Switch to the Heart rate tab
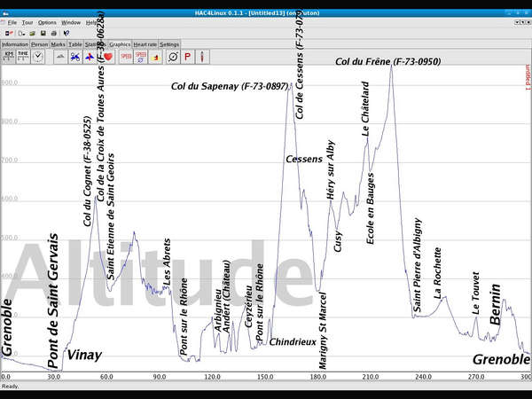 click(145, 43)
